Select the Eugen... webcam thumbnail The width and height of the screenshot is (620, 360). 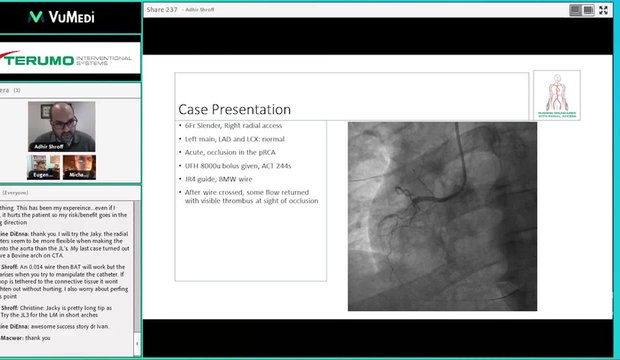(x=43, y=167)
